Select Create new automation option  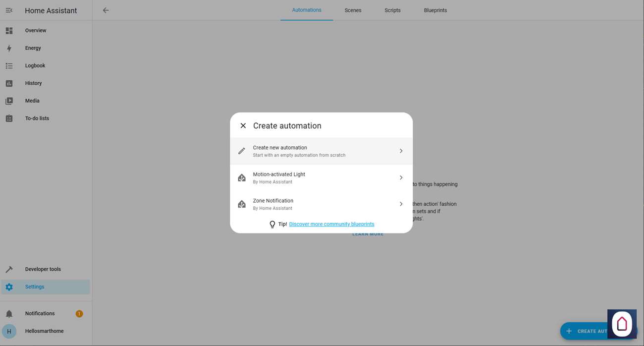pyautogui.click(x=321, y=151)
